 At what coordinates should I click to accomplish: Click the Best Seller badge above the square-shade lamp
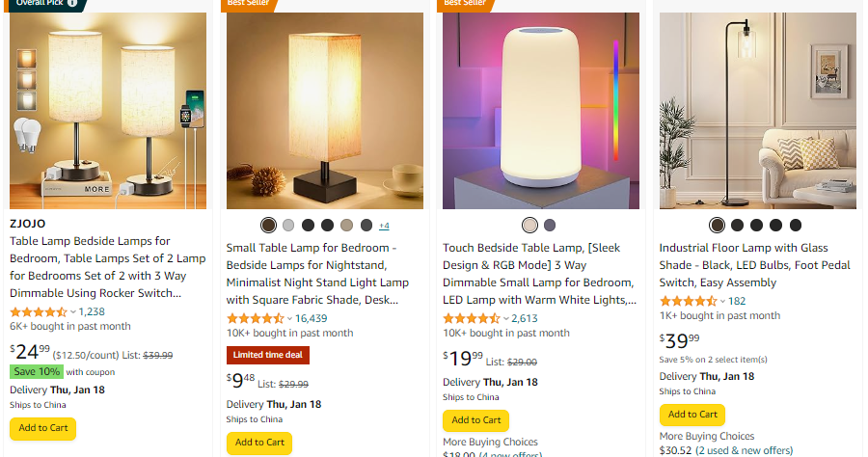coord(249,3)
